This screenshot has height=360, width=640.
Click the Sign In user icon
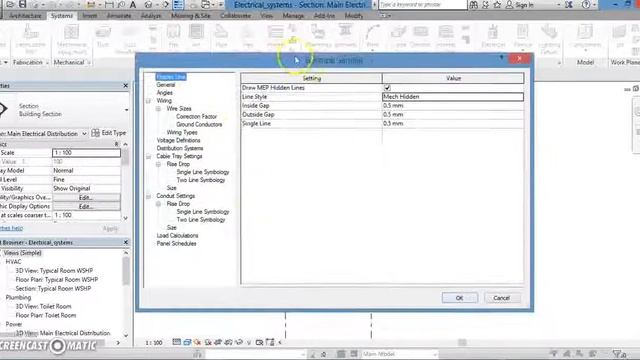point(509,4)
